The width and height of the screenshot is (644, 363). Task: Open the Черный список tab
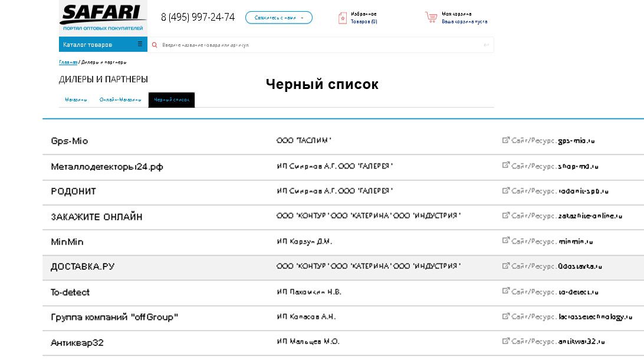(x=173, y=100)
